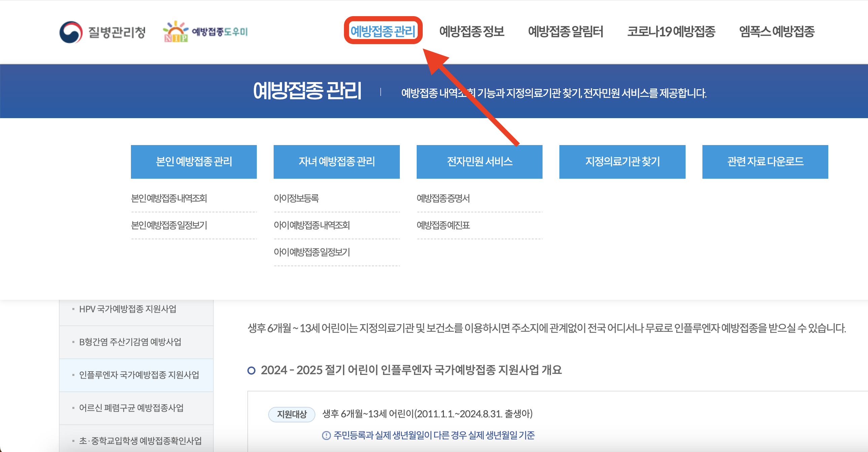Open the 전자민원 서비스 section
Image resolution: width=868 pixels, height=452 pixels.
(480, 162)
